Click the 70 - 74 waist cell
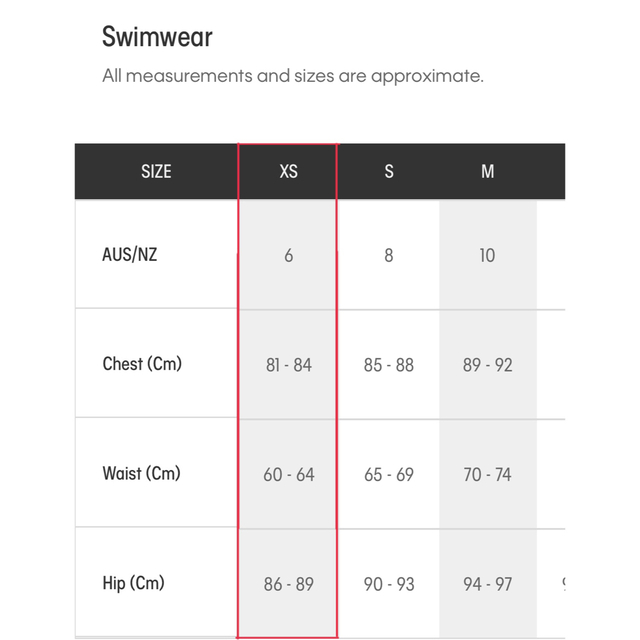Screen dimensions: 640x640 coord(487,474)
